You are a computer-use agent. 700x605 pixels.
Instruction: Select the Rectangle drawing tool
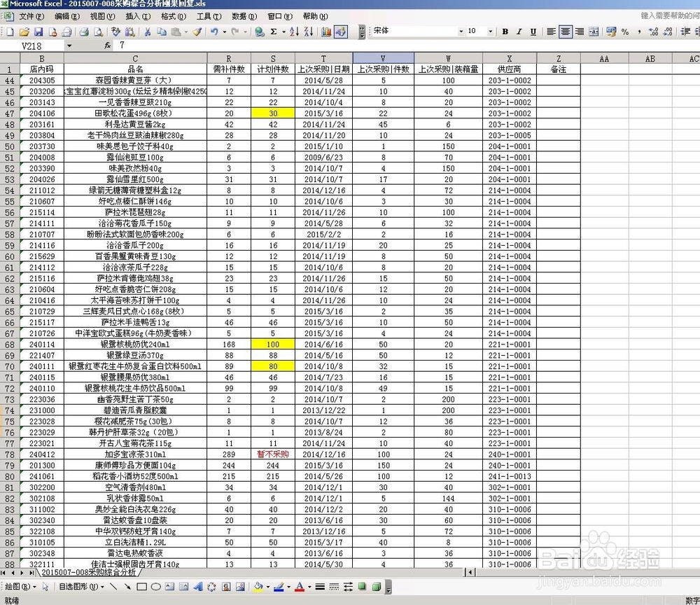click(x=141, y=587)
